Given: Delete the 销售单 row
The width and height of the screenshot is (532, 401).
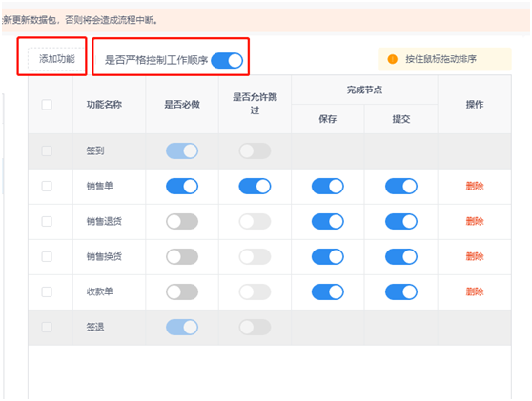Looking at the screenshot, I should [x=475, y=186].
